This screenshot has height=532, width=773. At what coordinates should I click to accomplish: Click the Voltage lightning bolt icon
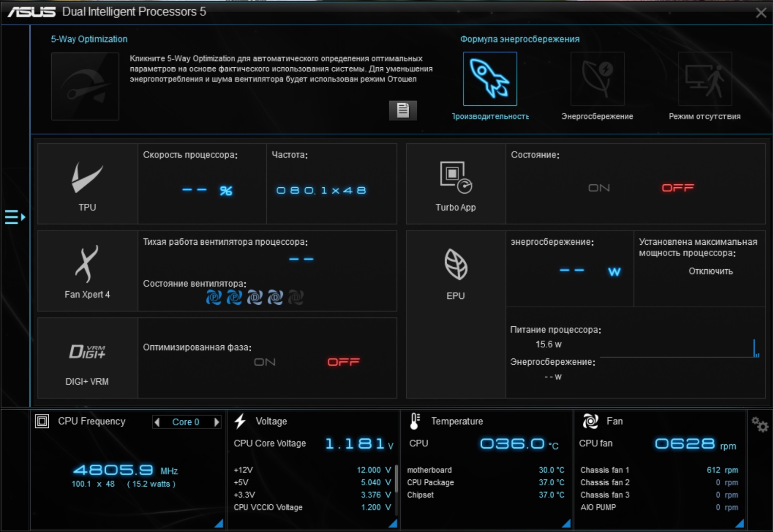coord(240,421)
